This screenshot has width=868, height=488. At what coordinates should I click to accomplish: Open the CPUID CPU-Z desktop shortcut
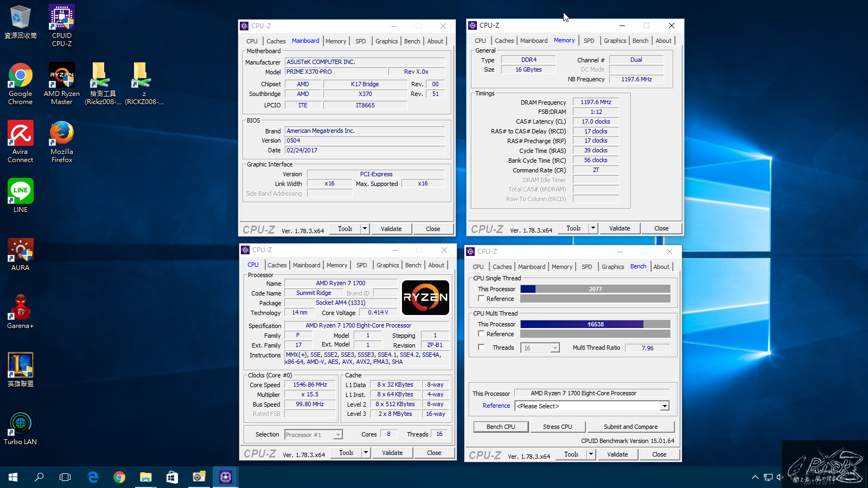click(62, 25)
